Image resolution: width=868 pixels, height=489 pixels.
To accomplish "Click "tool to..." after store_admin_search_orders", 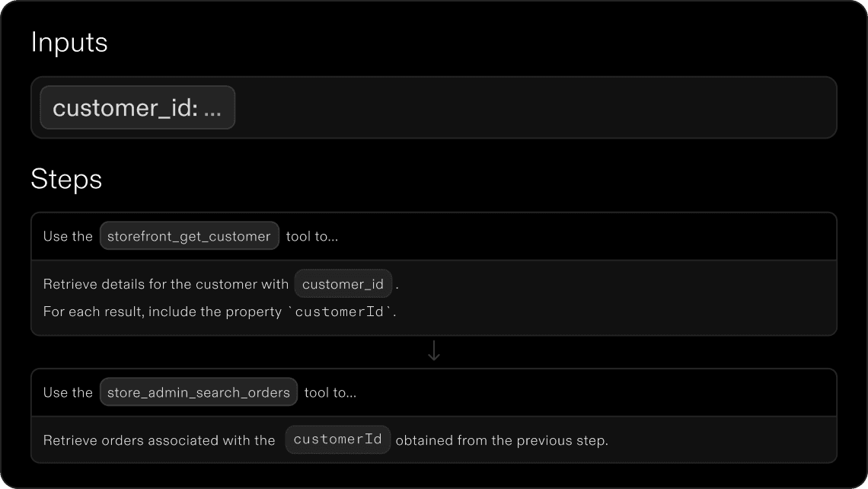I will point(330,393).
